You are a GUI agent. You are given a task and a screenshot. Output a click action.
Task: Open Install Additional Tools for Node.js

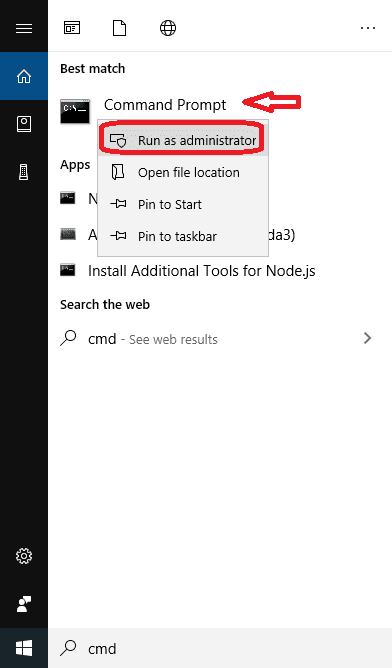pyautogui.click(x=202, y=271)
